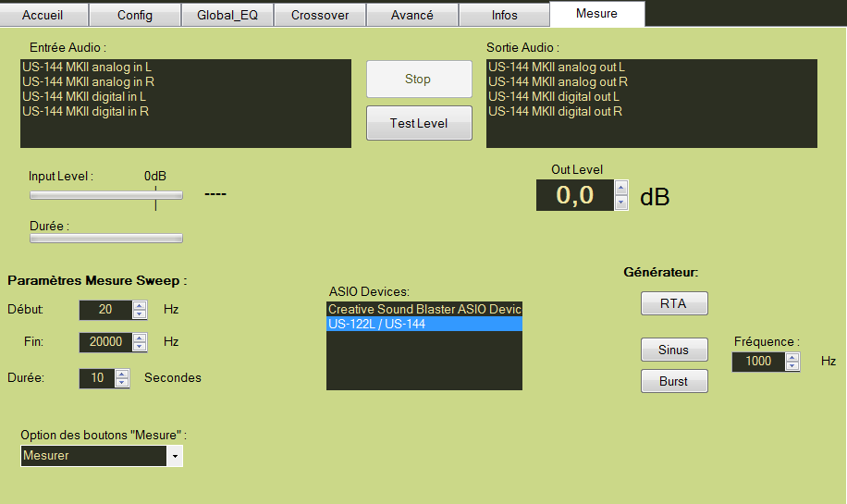Image resolution: width=847 pixels, height=504 pixels.
Task: Click the Test Level button
Action: click(419, 123)
